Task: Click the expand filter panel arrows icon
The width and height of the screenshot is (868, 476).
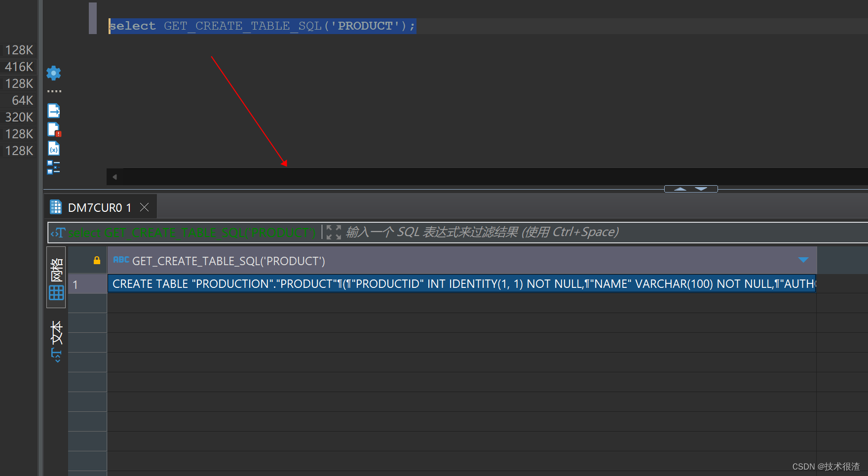Action: 334,232
